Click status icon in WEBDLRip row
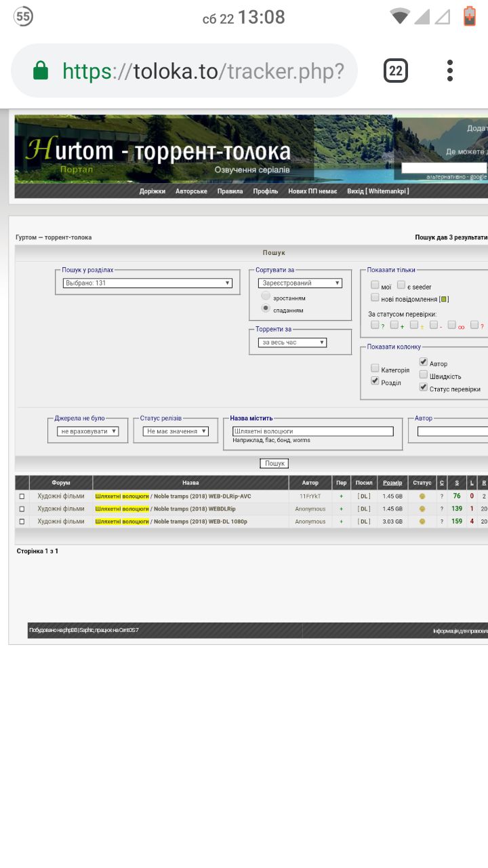 click(x=422, y=509)
